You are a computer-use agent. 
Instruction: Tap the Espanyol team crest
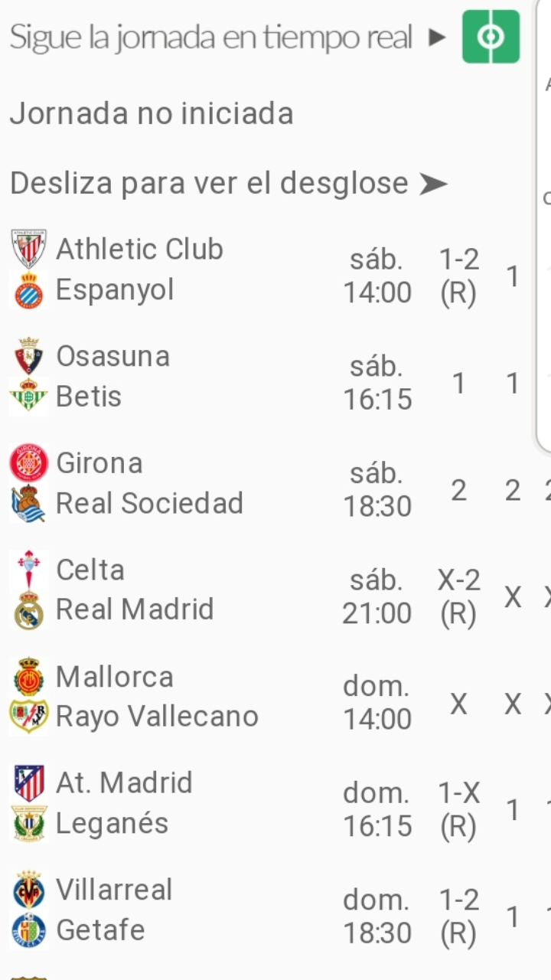coord(29,290)
